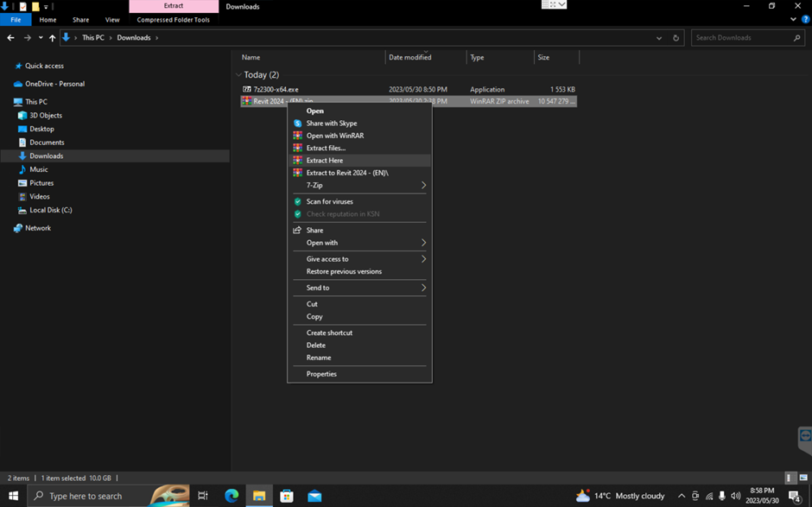
Task: Launch Microsoft Edge from taskbar
Action: (232, 496)
